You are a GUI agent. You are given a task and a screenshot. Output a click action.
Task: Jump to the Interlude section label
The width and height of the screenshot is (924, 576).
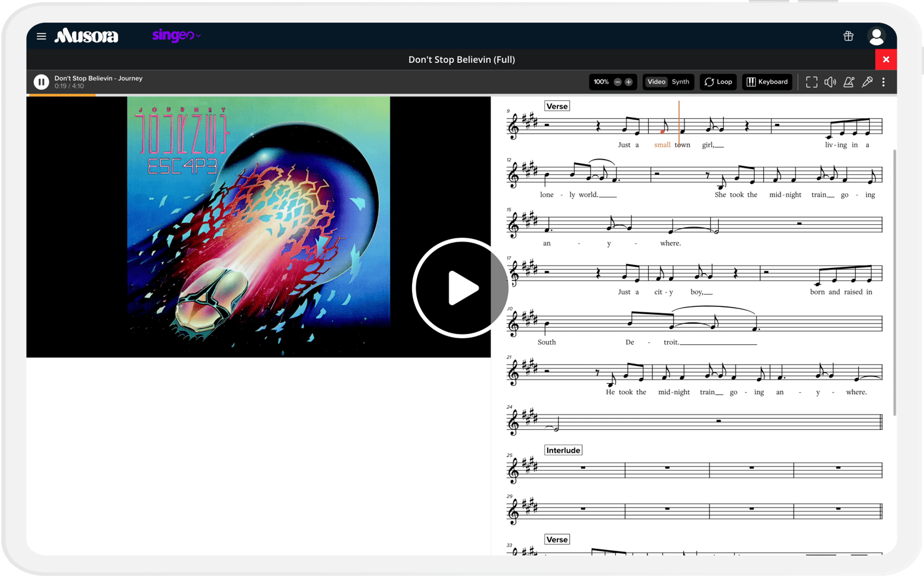pyautogui.click(x=563, y=450)
